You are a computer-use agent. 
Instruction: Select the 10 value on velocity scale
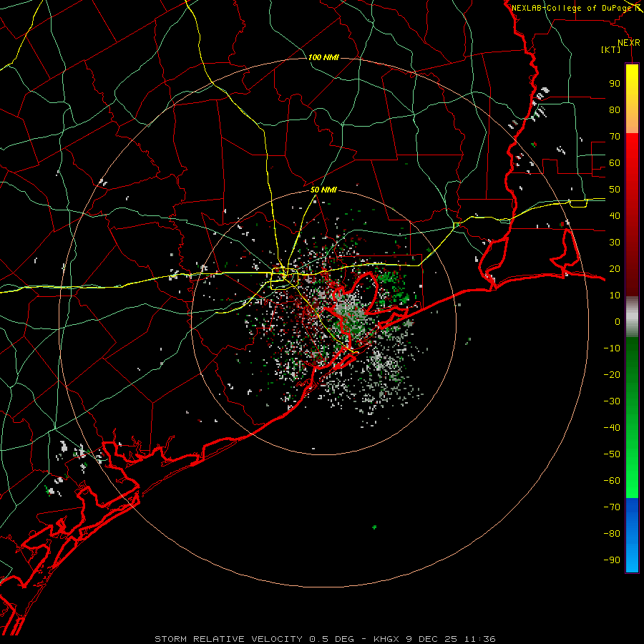[x=615, y=296]
